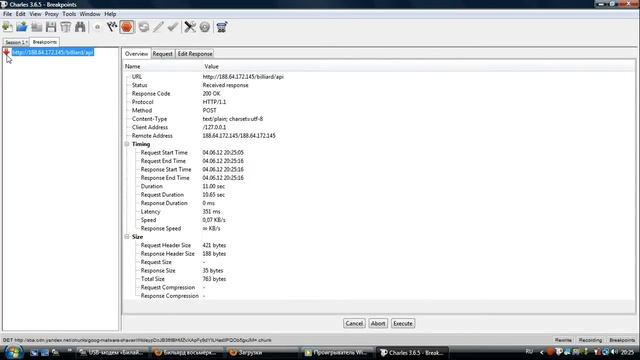Open the Проигрыватель Windows Media taskbar item
640x360 pixels.
pyautogui.click(x=337, y=353)
